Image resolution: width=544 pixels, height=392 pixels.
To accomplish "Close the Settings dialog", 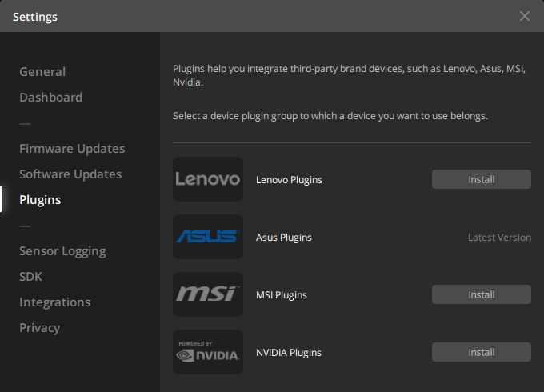I will pos(524,16).
